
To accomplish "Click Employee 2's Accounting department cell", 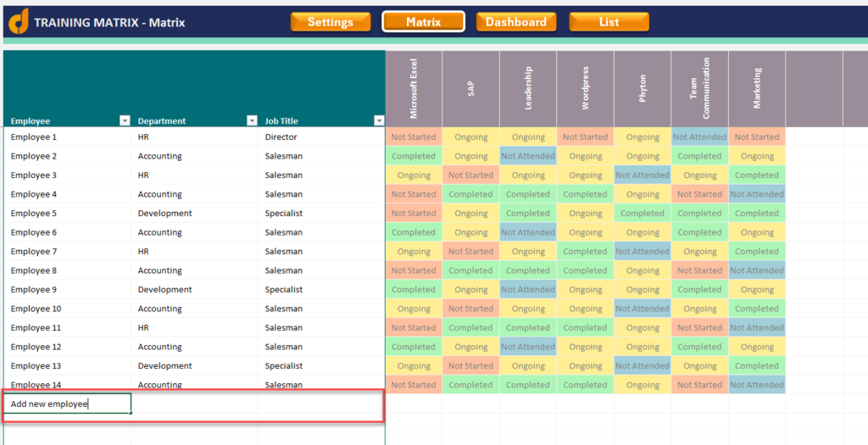I will [194, 156].
